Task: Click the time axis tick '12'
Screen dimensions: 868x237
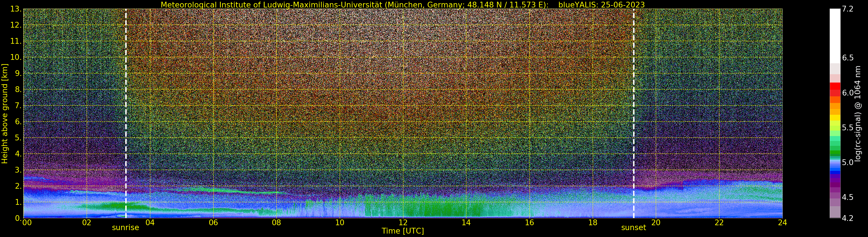Action: tap(403, 223)
